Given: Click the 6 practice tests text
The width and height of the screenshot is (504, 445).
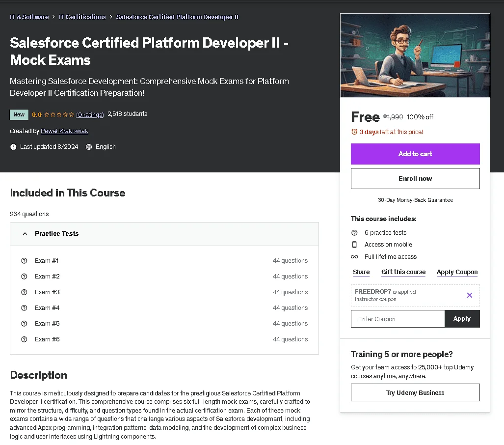Looking at the screenshot, I should [x=385, y=233].
